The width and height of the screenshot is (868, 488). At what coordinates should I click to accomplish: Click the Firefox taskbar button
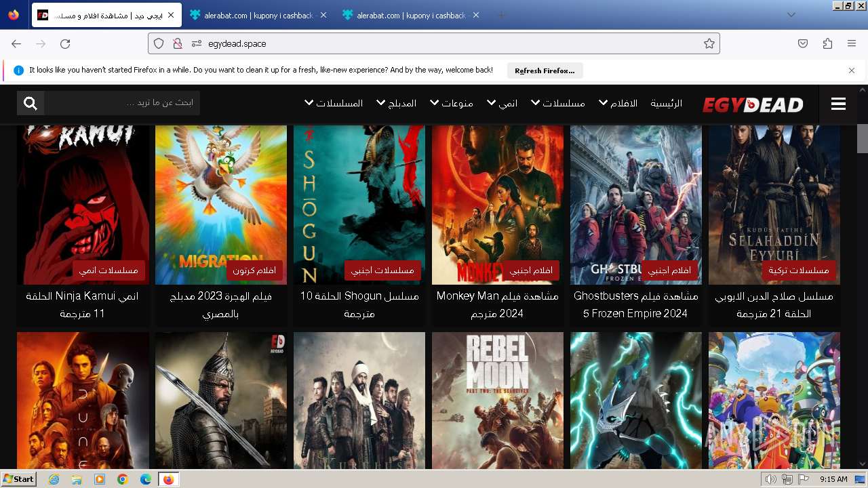[169, 479]
